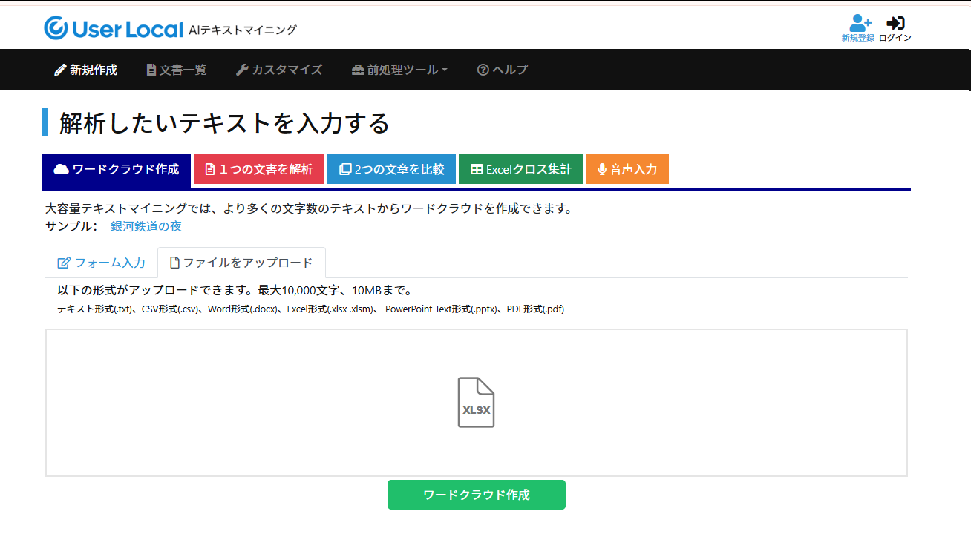Select the pencil icon beside 新規作成
This screenshot has height=560, width=971.
pyautogui.click(x=59, y=69)
